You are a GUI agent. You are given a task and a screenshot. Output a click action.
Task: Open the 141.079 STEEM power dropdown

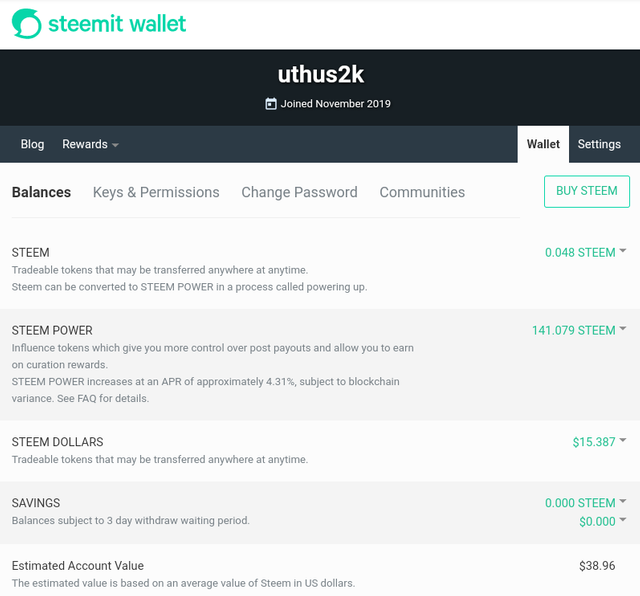(579, 330)
